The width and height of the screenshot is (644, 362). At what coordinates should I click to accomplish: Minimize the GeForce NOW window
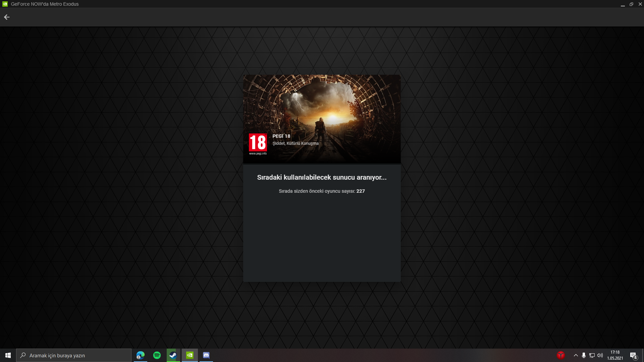coord(623,4)
